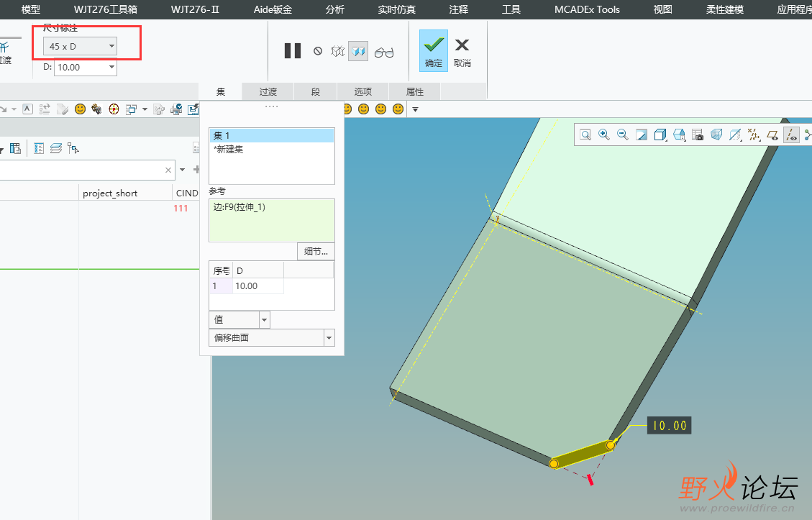Open the 柔性建模 ribbon tab
Screen dimensions: 812x520
pyautogui.click(x=724, y=9)
